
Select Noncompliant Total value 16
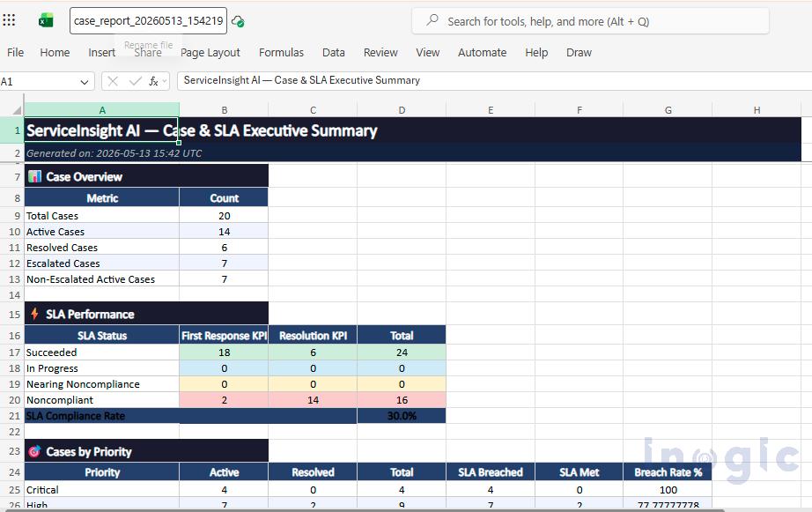click(x=402, y=400)
